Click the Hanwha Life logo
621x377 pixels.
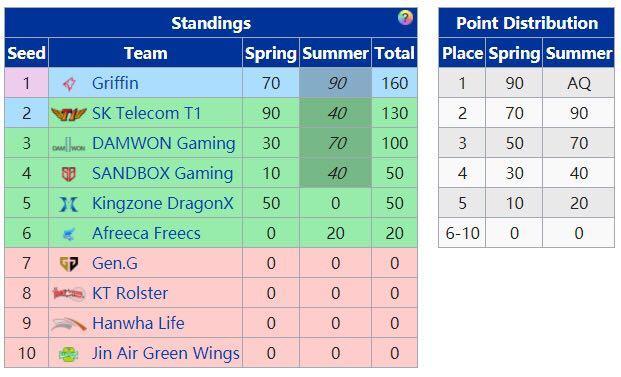coord(69,324)
